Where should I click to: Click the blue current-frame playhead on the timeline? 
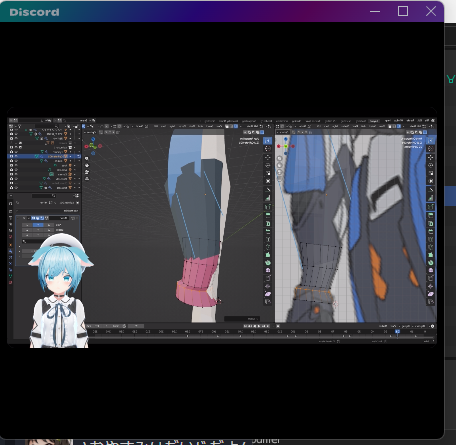[397, 332]
